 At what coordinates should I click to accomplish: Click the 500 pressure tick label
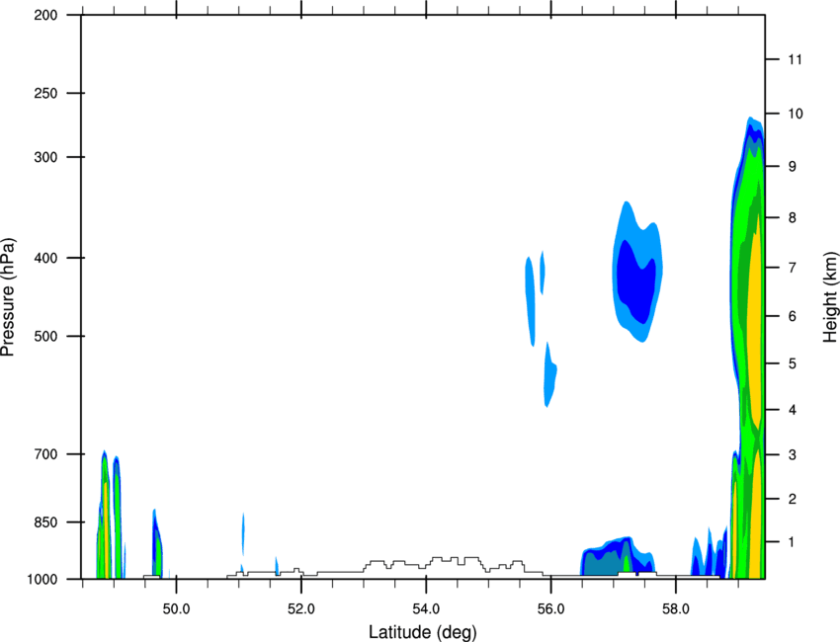tap(45, 336)
